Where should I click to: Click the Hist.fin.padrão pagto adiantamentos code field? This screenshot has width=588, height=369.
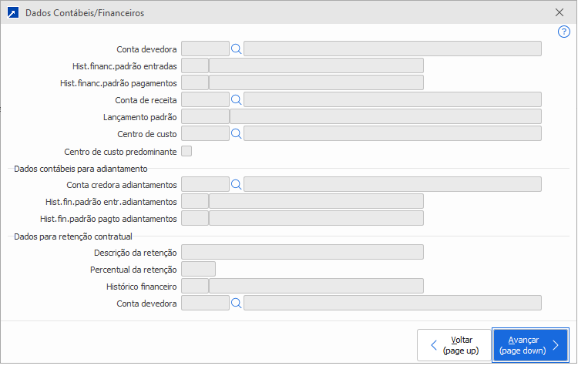coord(194,218)
